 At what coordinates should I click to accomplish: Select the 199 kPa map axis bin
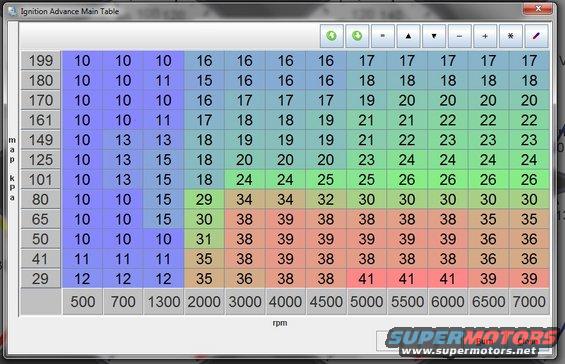(x=41, y=61)
